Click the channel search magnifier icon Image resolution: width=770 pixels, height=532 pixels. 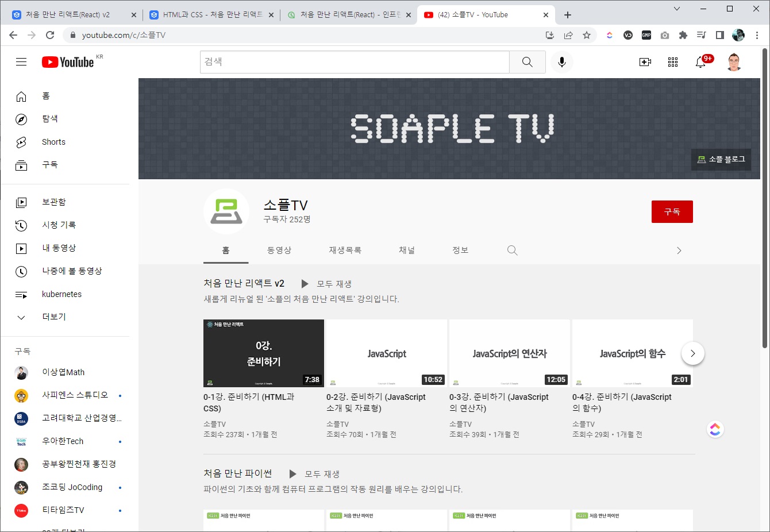pos(513,250)
